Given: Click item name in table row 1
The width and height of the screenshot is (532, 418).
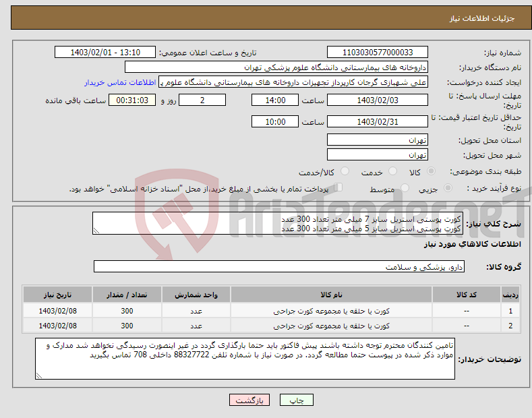Looking at the screenshot, I should click(x=331, y=311).
